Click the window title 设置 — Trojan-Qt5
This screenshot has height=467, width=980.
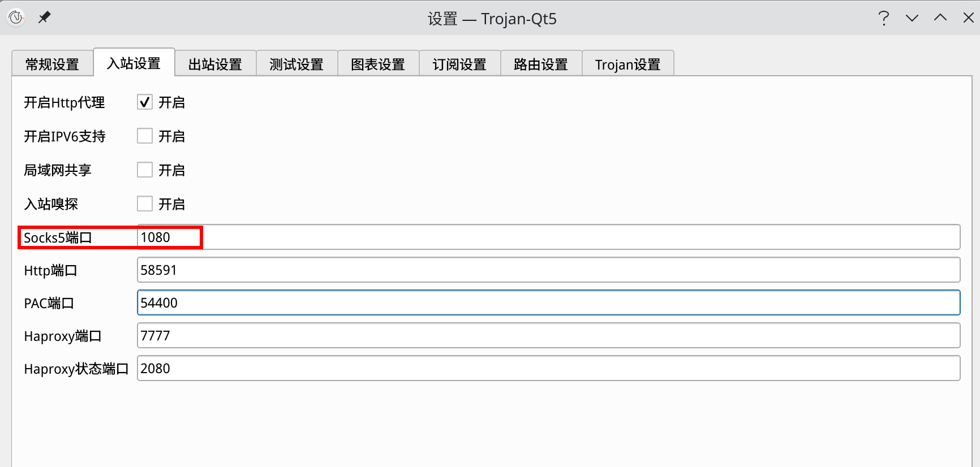pyautogui.click(x=492, y=19)
